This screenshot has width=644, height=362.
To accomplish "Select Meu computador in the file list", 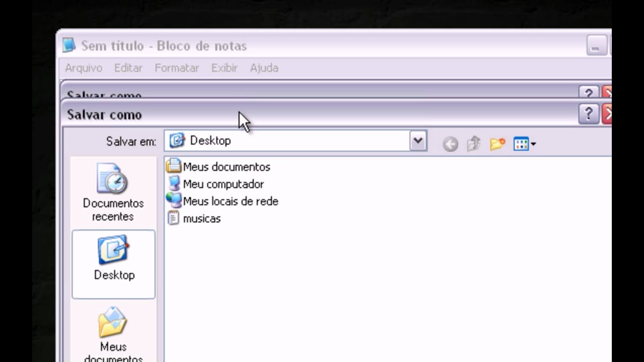I will pos(215,184).
